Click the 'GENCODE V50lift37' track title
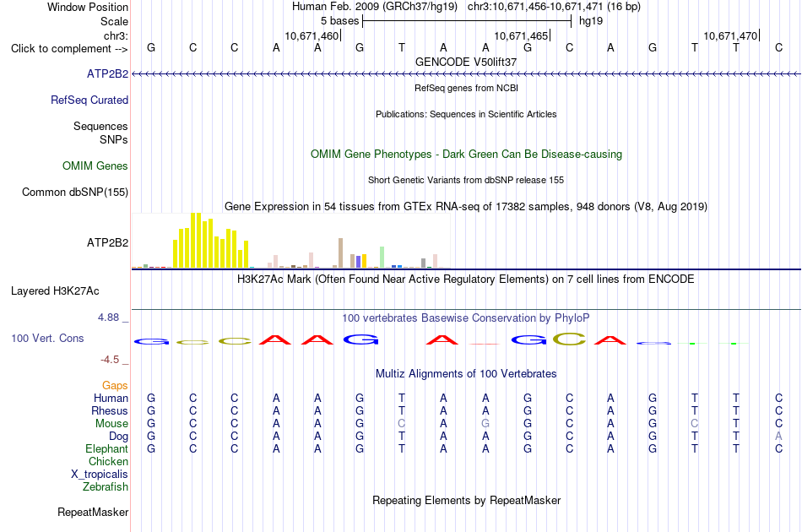The height and width of the screenshot is (532, 802). click(466, 62)
